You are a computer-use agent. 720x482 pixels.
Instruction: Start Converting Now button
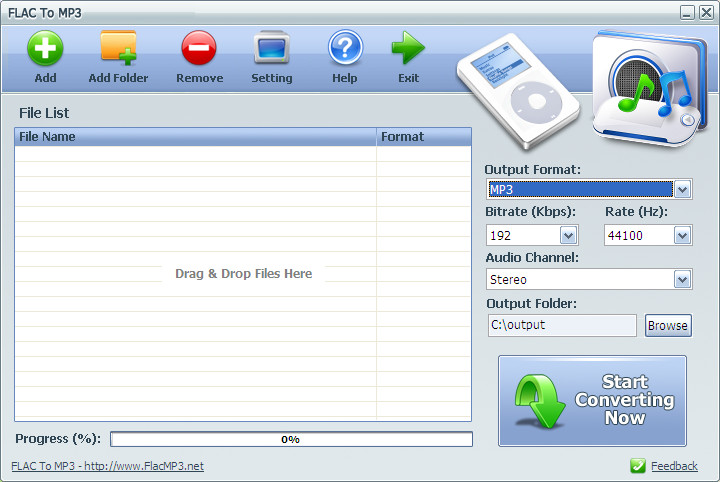[x=592, y=401]
